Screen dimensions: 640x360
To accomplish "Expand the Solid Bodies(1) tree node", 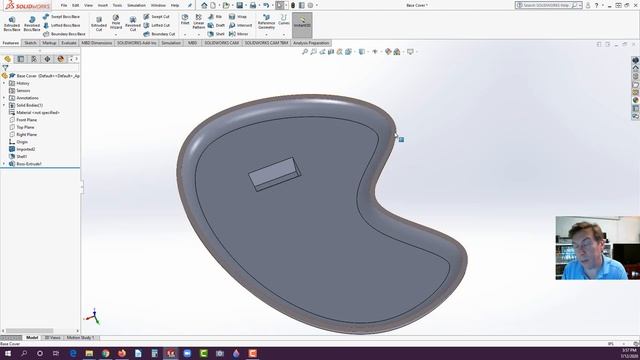I will pyautogui.click(x=4, y=105).
